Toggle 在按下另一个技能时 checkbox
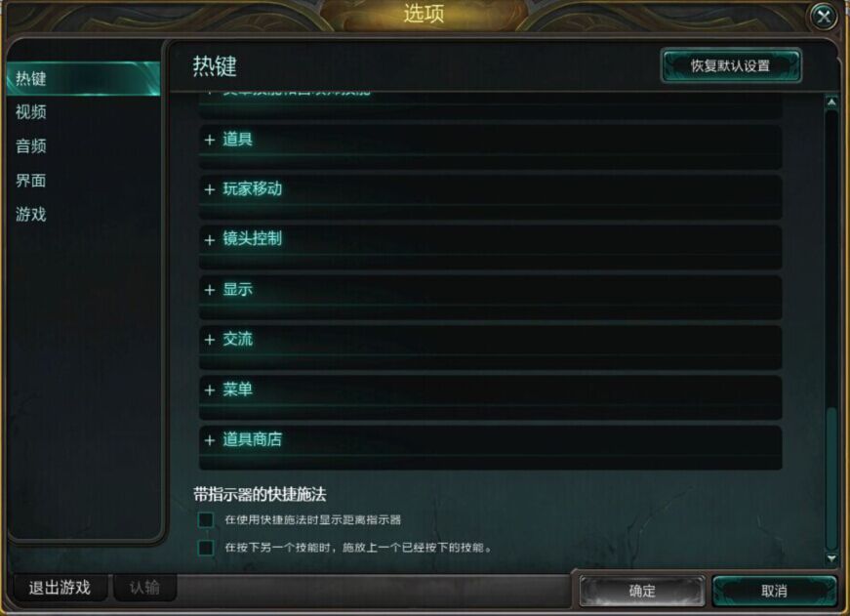The image size is (850, 616). 206,548
